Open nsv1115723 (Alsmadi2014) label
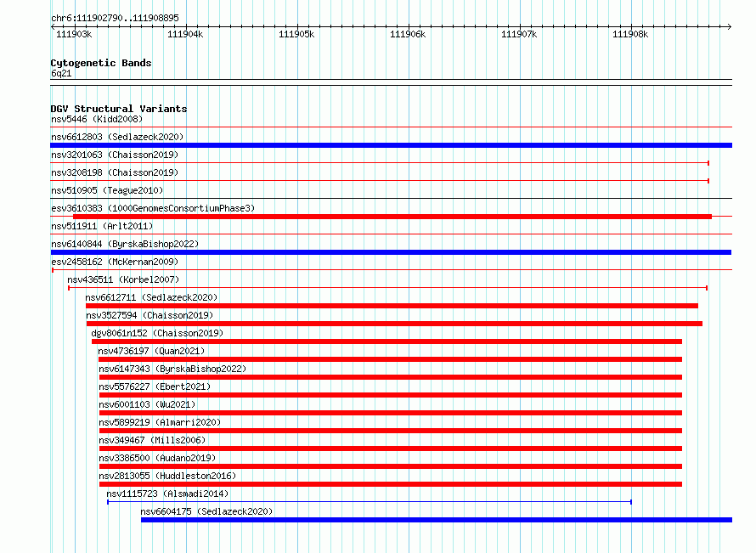The image size is (756, 553). pos(167,494)
